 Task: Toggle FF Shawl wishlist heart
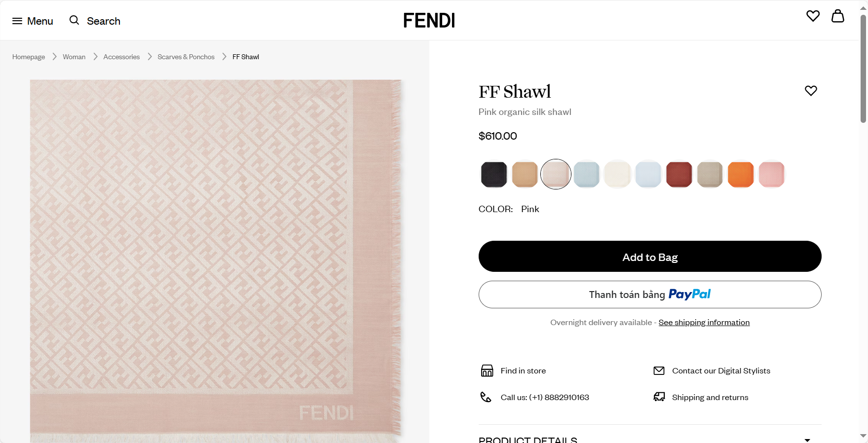[811, 91]
